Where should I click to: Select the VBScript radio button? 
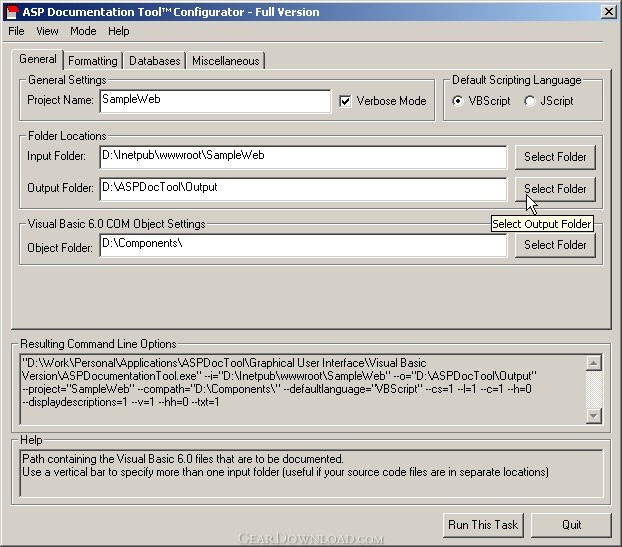(x=457, y=101)
